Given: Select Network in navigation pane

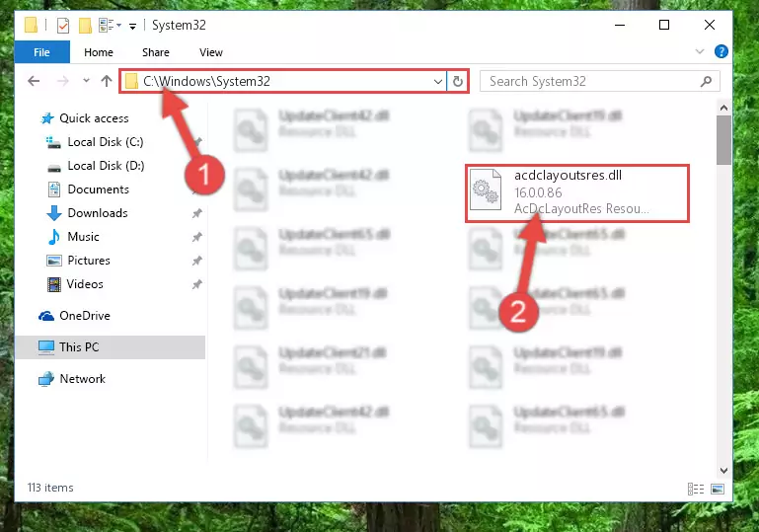Looking at the screenshot, I should (x=82, y=379).
